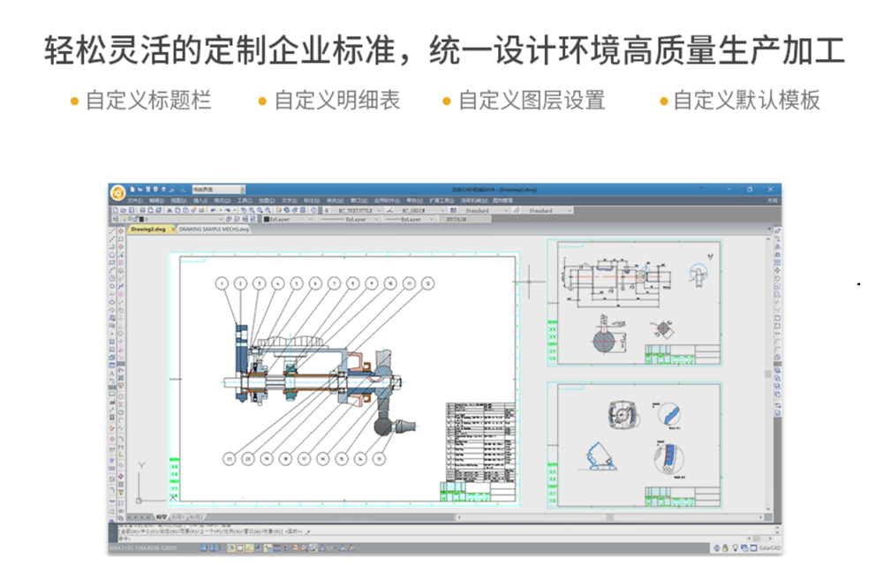Click the lock icon in status bar
This screenshot has width=883, height=588.
pyautogui.click(x=725, y=548)
